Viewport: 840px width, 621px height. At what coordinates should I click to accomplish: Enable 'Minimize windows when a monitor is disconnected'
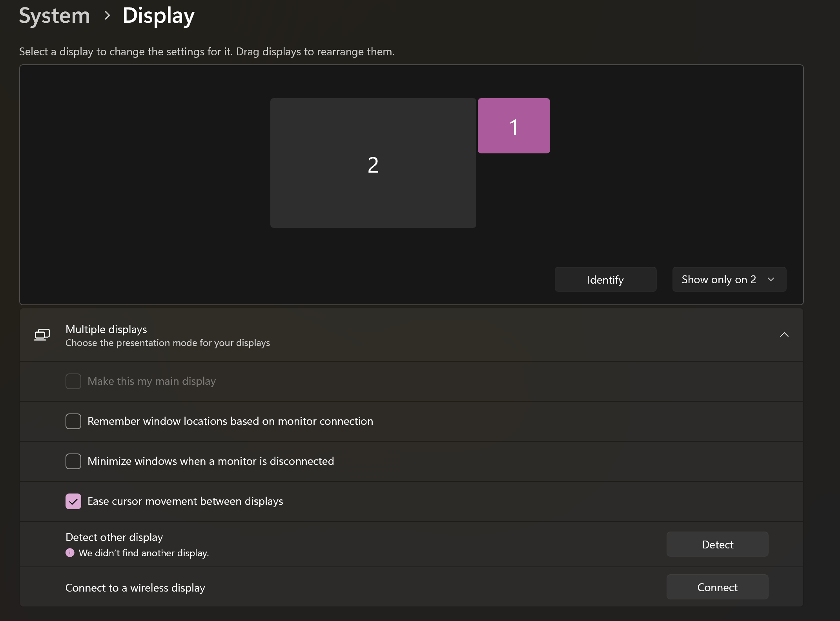(73, 461)
